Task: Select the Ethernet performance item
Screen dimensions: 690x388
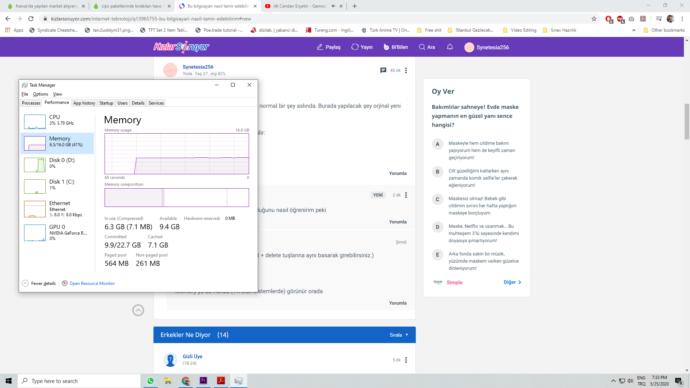Action: point(58,209)
